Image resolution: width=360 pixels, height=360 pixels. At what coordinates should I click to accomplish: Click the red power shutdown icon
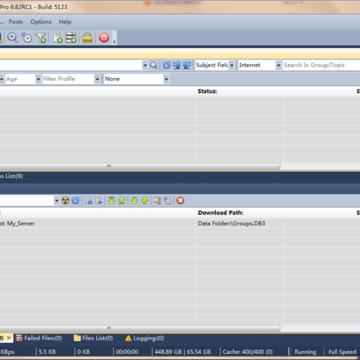coord(104,37)
